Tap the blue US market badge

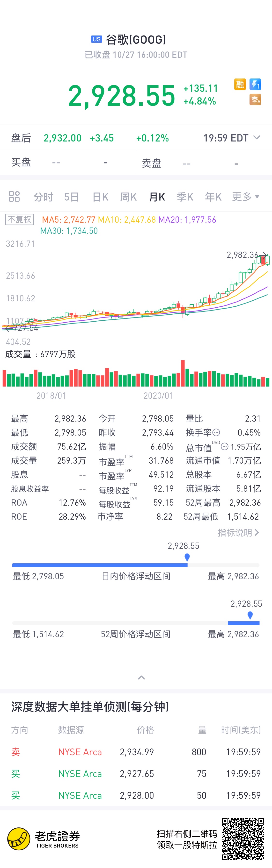[96, 39]
